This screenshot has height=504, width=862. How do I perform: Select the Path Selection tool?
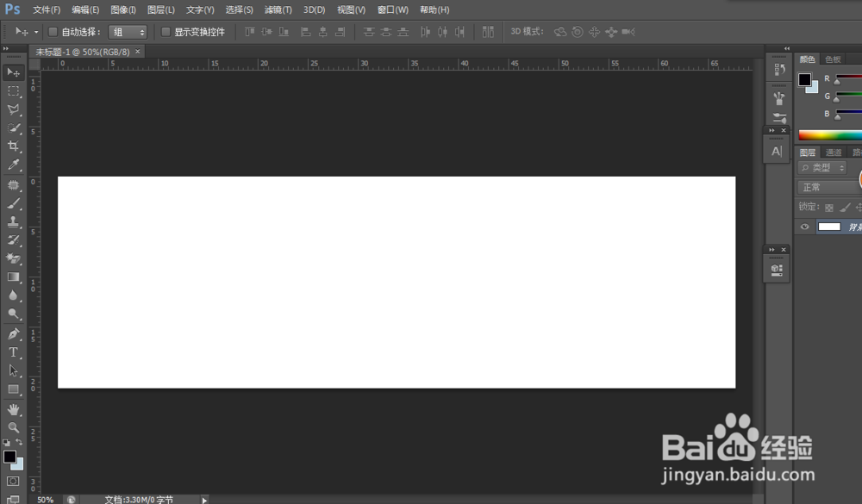13,371
